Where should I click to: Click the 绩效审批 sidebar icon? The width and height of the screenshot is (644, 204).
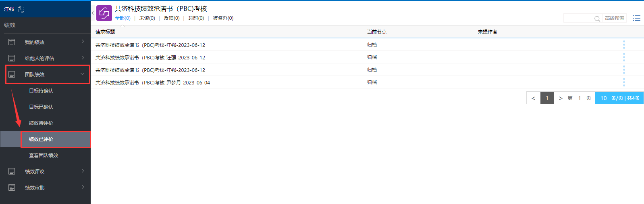tap(12, 187)
